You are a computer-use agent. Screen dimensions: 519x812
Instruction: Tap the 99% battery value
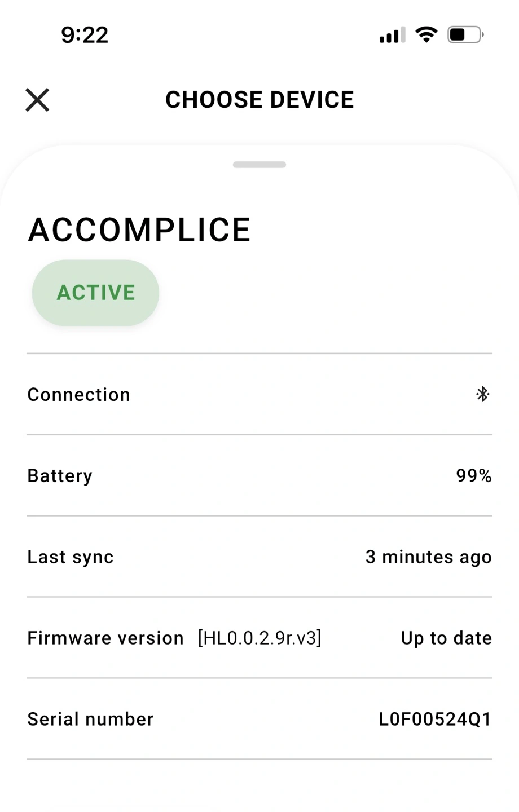click(474, 476)
